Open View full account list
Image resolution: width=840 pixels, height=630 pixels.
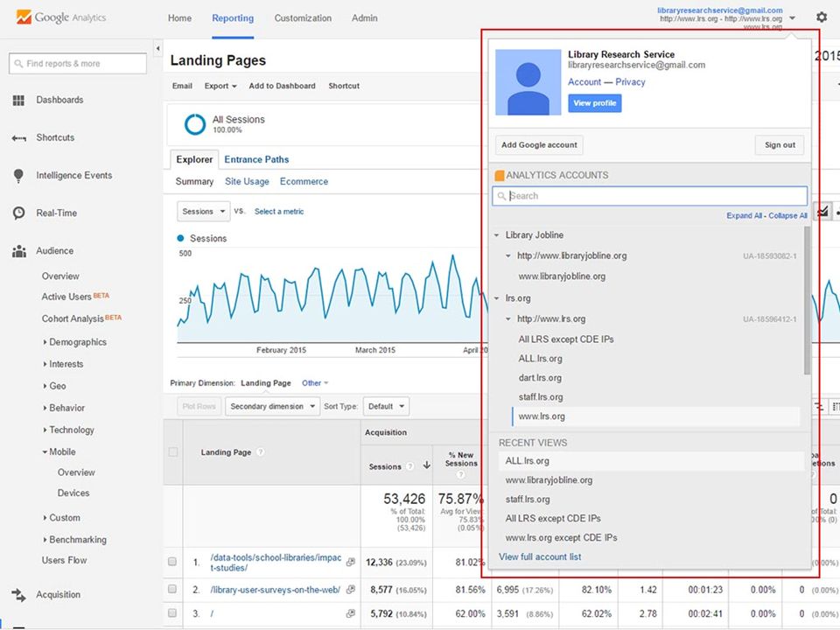(540, 557)
